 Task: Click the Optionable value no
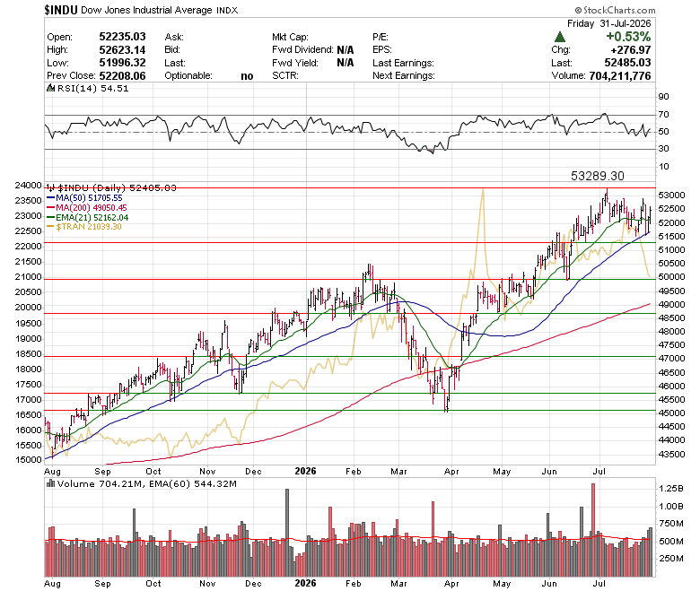[247, 76]
